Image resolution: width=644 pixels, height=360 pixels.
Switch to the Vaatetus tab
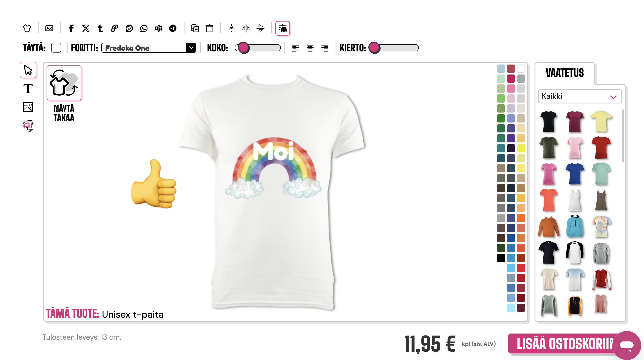[564, 73]
